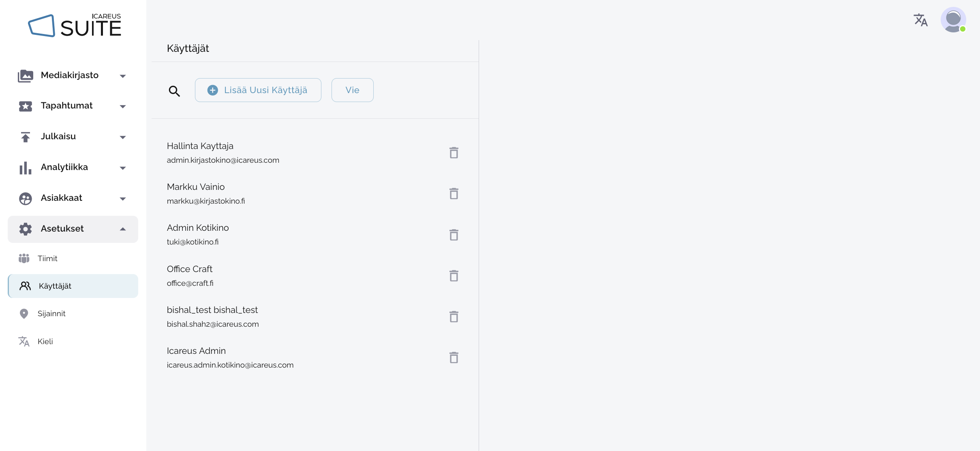Viewport: 980px width, 451px height.
Task: Click trash icon for Admin Kotikino
Action: coord(454,235)
